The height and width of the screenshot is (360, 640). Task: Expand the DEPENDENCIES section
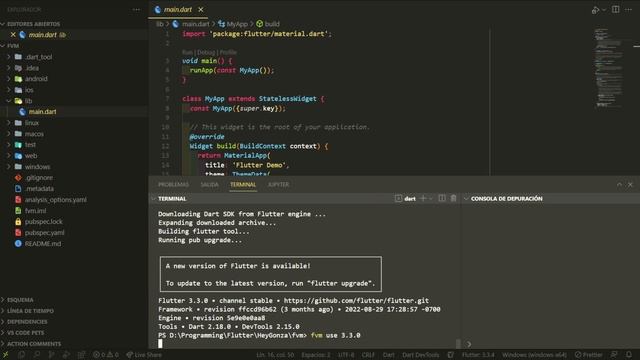point(27,322)
